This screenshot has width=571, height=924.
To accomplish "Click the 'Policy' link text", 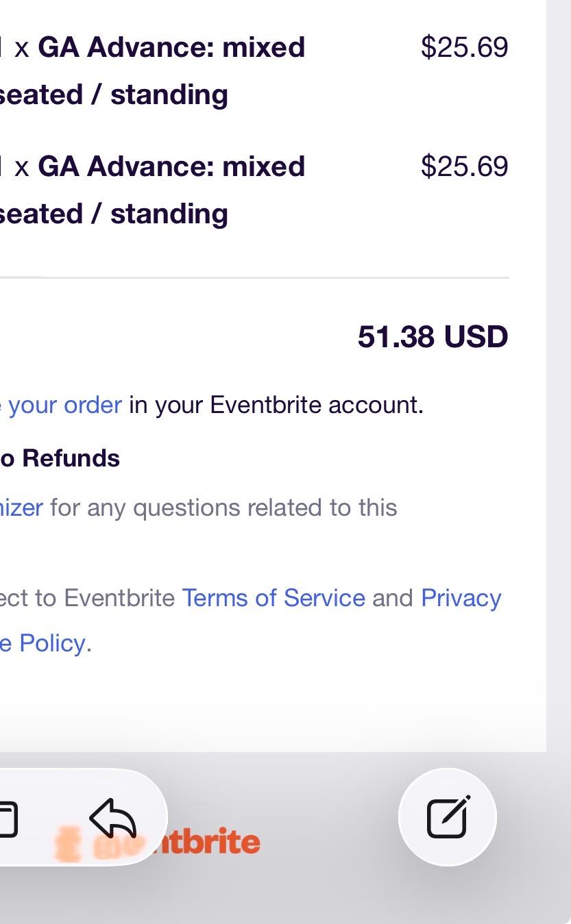I will 51,643.
